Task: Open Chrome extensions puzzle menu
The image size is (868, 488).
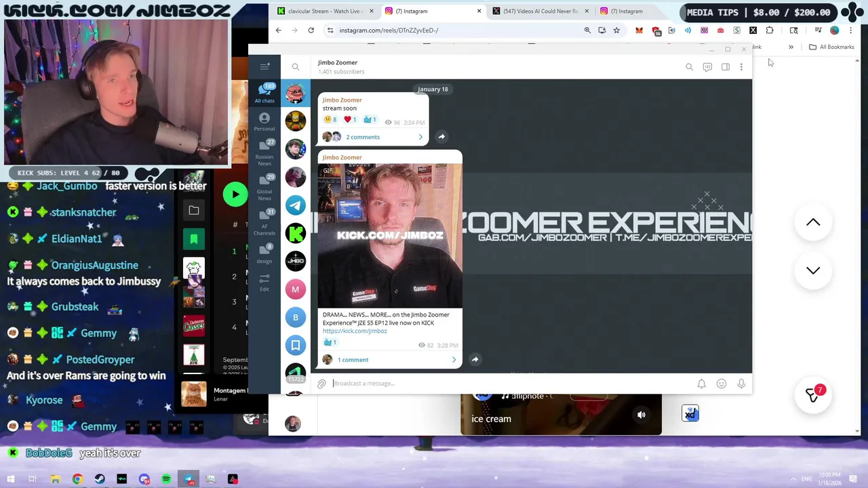Action: tap(770, 30)
